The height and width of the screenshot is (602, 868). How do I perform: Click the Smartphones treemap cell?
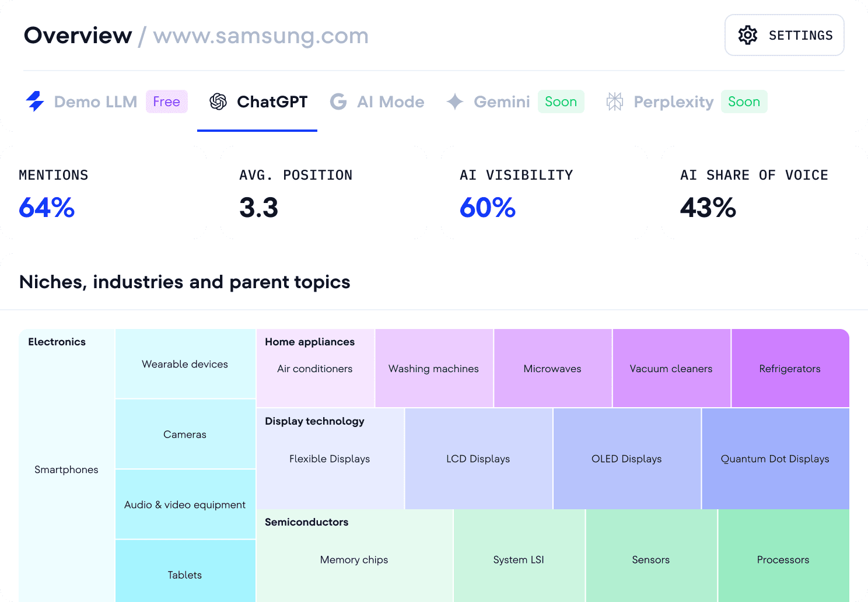[x=66, y=470]
